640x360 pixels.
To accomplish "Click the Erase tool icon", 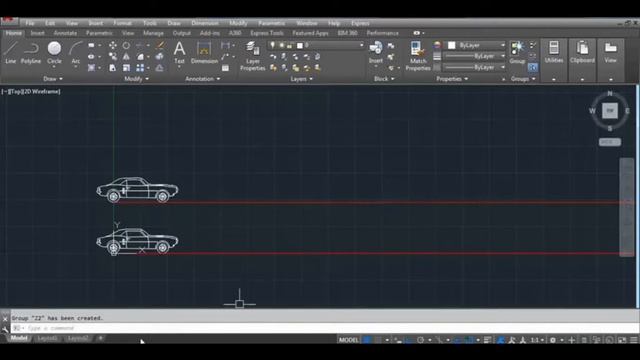I will (x=160, y=45).
